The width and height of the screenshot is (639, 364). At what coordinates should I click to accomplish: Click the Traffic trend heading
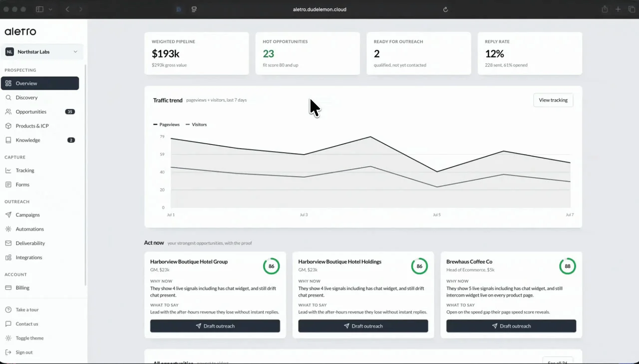(168, 100)
